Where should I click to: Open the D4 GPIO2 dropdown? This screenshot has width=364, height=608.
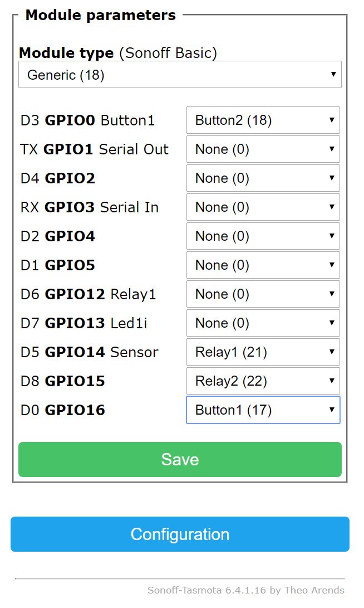(x=263, y=178)
